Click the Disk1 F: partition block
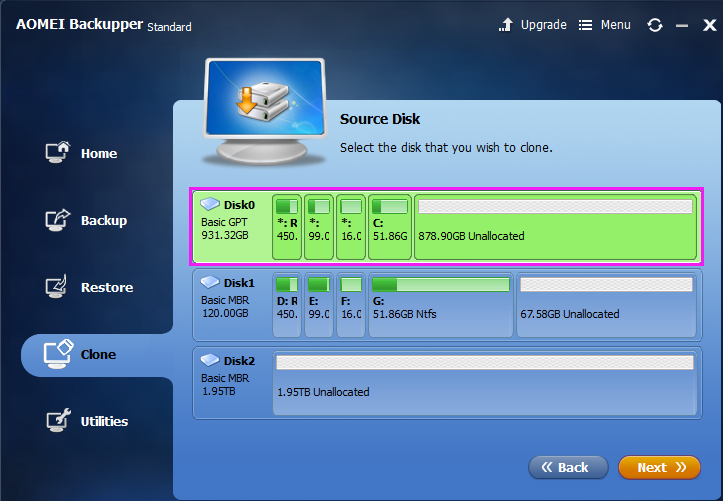The image size is (723, 501). click(x=351, y=305)
